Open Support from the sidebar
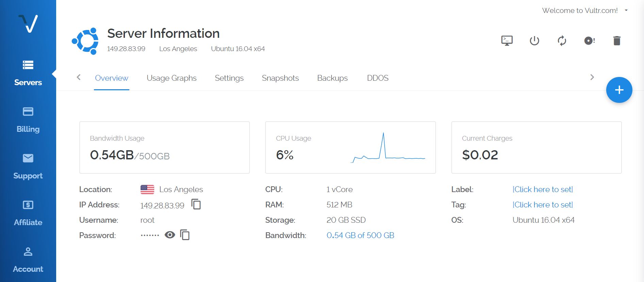 28,167
